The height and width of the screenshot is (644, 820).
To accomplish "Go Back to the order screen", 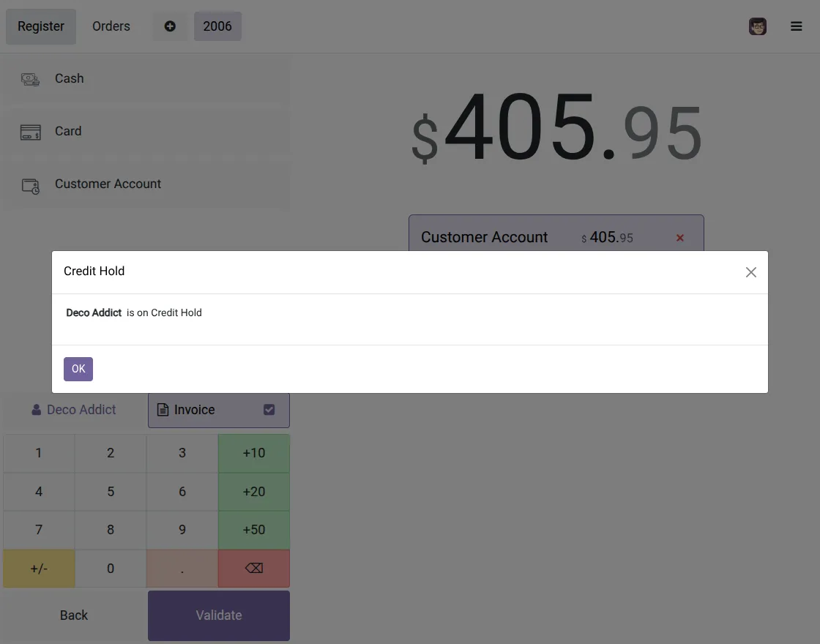I will pyautogui.click(x=74, y=615).
